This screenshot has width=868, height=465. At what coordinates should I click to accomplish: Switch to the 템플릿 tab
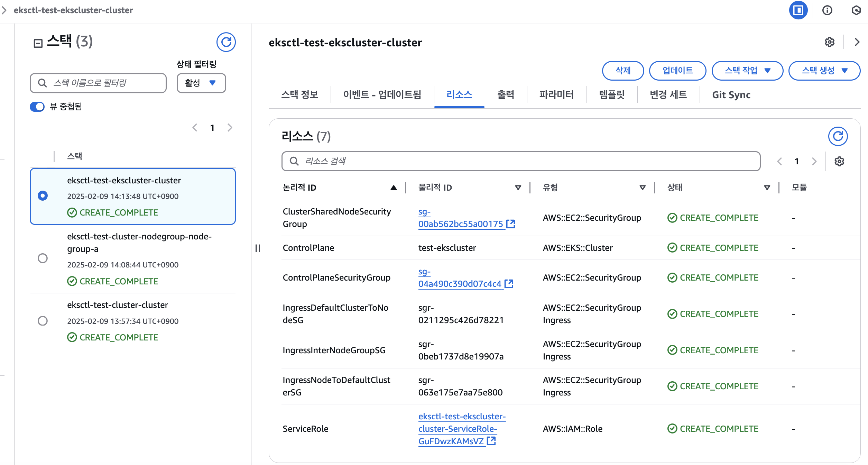pos(611,95)
